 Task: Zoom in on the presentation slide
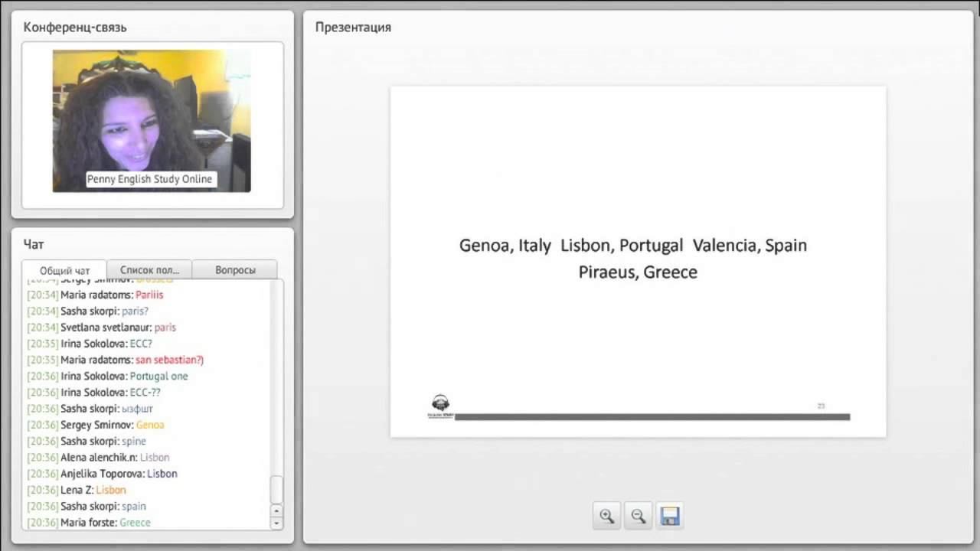[x=607, y=516]
